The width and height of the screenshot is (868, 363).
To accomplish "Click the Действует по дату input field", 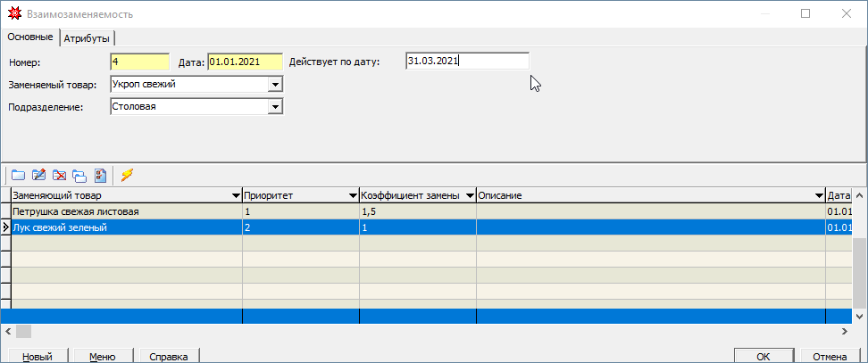I will (465, 62).
